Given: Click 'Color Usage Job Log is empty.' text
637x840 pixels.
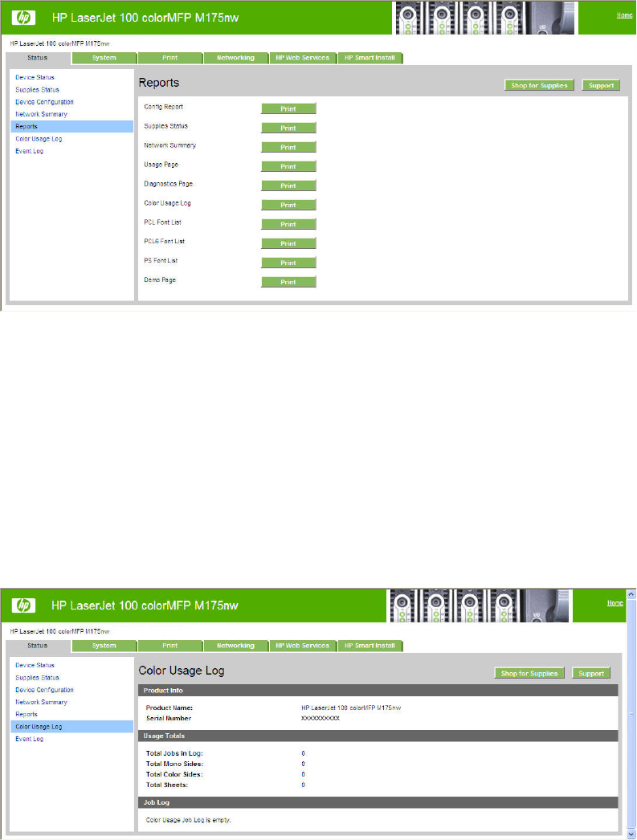Looking at the screenshot, I should pyautogui.click(x=188, y=820).
